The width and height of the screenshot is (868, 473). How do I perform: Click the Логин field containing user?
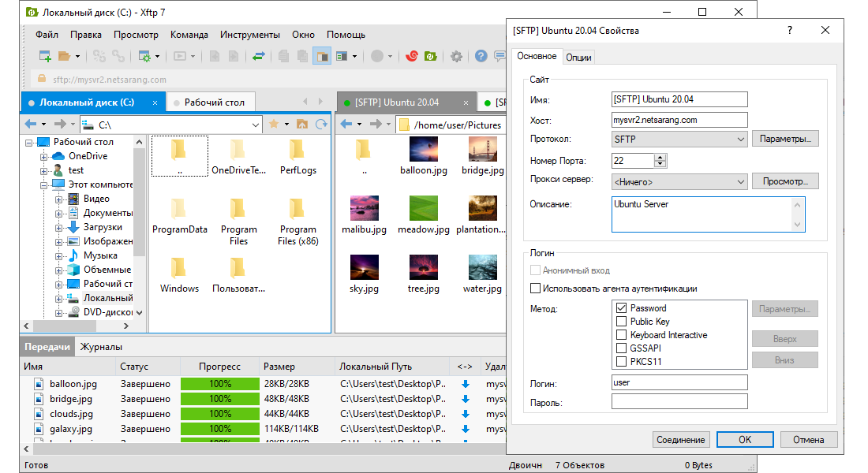click(x=679, y=382)
